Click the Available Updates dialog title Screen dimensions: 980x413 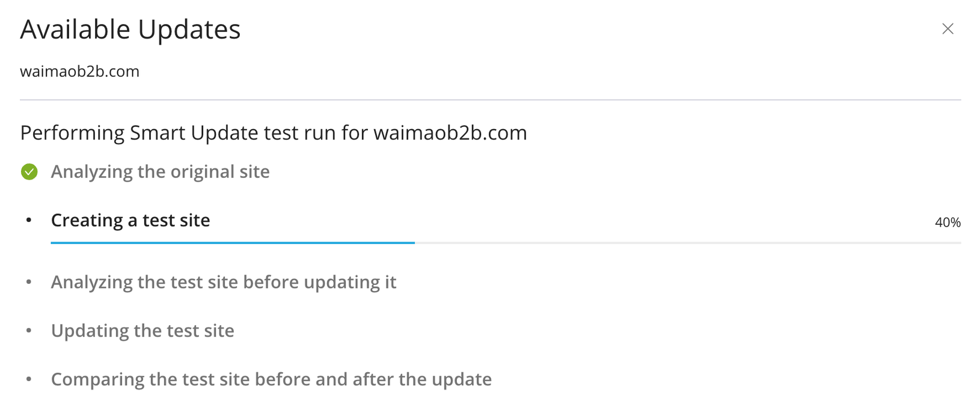[x=130, y=29]
